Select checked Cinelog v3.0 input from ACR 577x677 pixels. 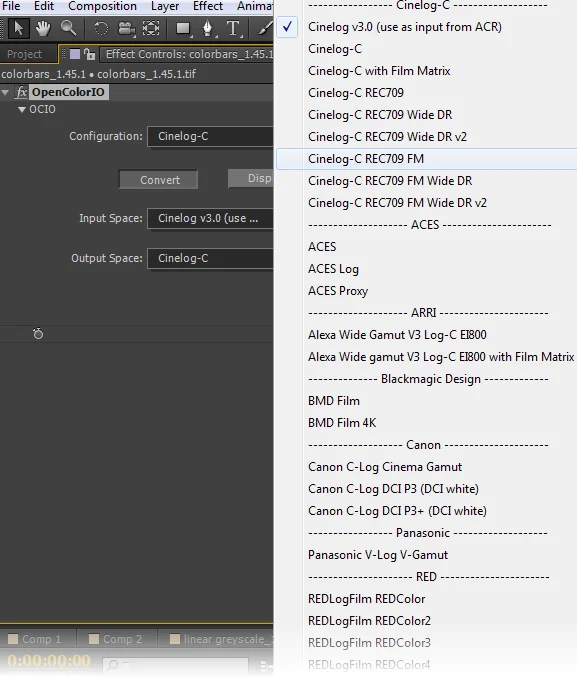tap(405, 27)
